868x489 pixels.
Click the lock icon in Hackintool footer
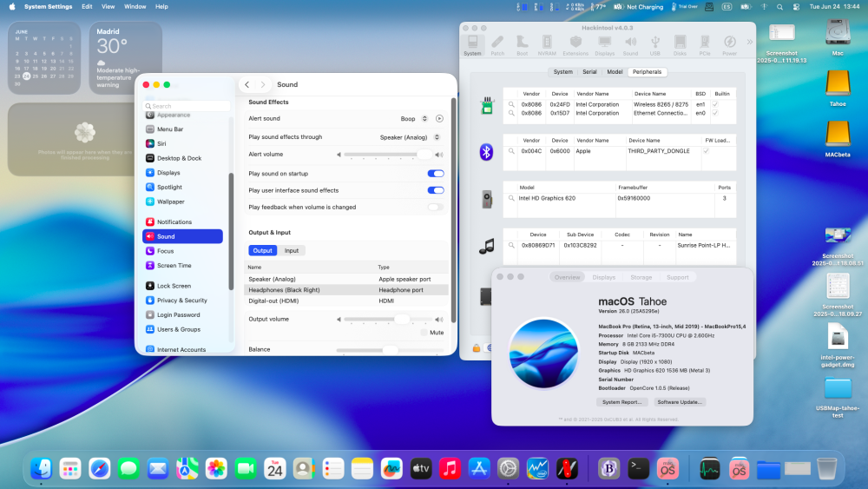(x=476, y=347)
